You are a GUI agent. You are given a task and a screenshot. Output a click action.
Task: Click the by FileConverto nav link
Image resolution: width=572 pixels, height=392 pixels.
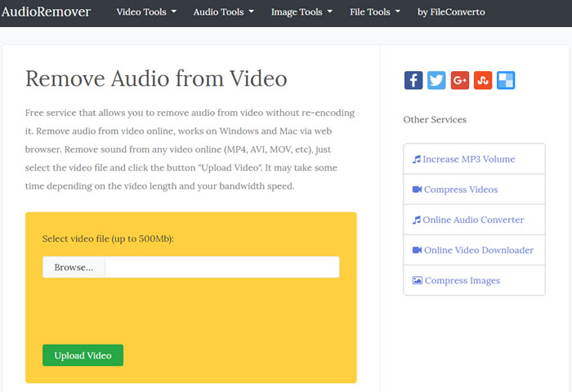pos(450,12)
